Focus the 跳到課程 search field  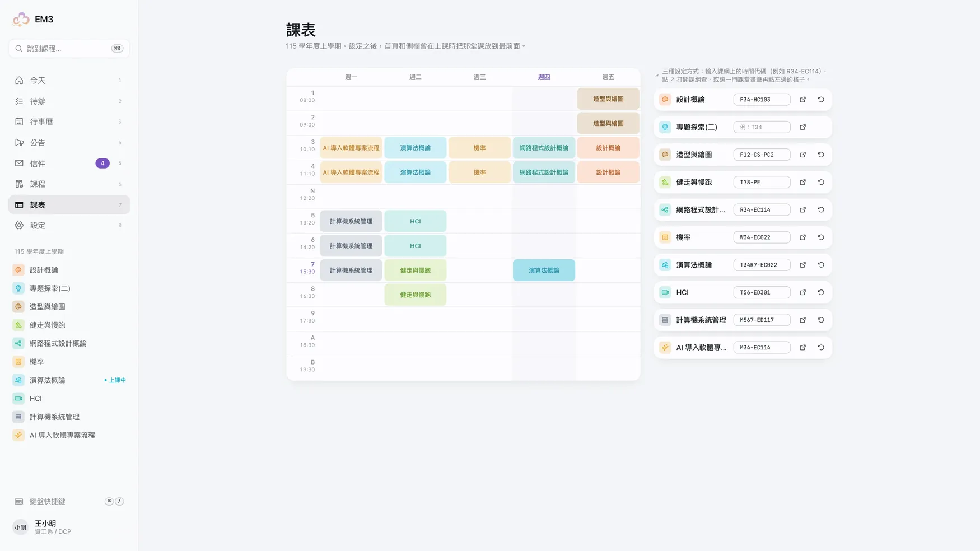pos(69,48)
